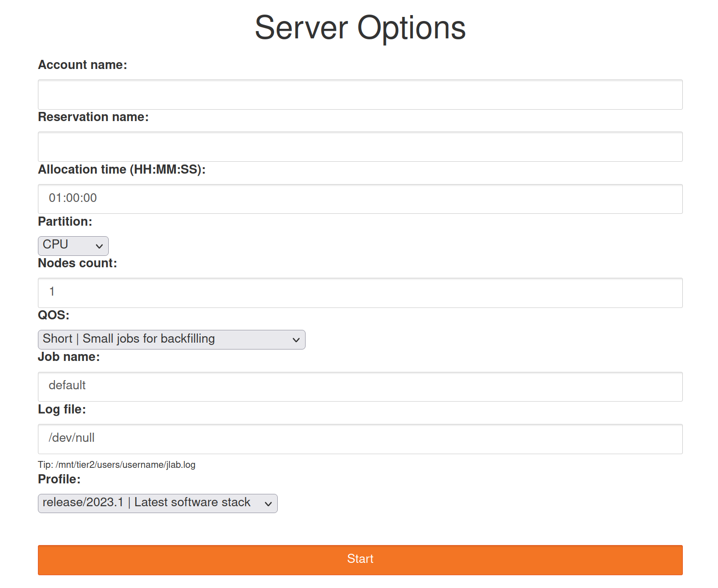Viewport: 718px width, 588px height.
Task: Click the Server Options heading
Action: pos(360,28)
